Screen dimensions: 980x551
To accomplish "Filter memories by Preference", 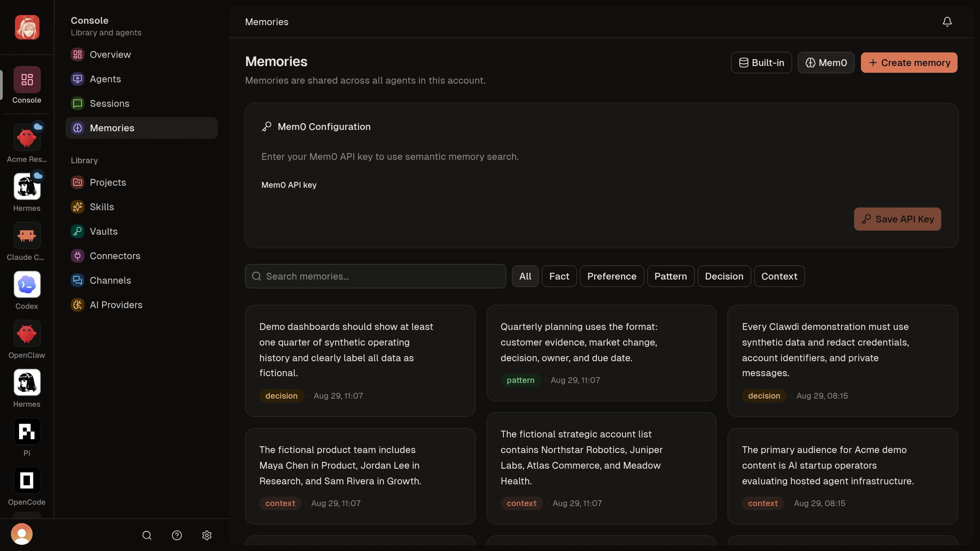I will point(612,277).
